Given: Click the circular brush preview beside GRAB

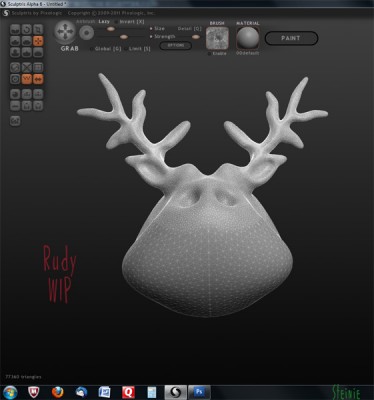Looking at the screenshot, I should (87, 33).
